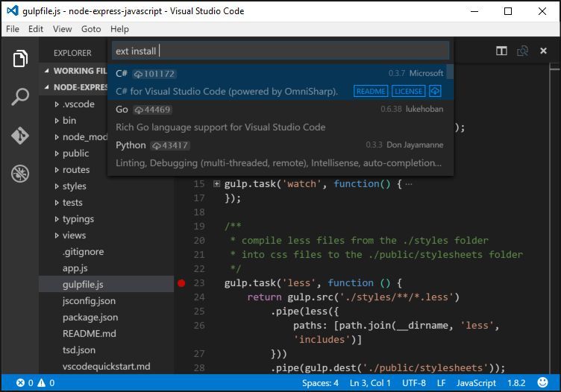Screen dimensions: 561x392
Task: Click the README button for C# extension
Action: pyautogui.click(x=371, y=91)
